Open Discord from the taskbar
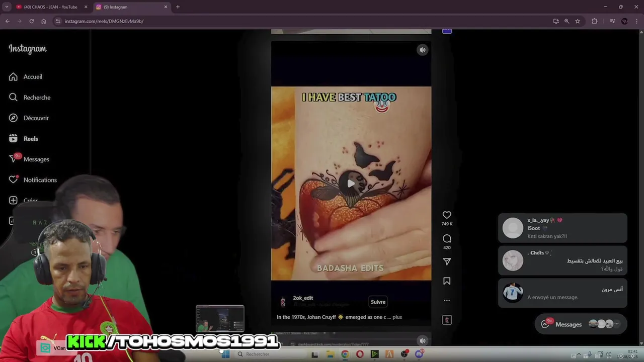The image size is (644, 362). point(419,354)
